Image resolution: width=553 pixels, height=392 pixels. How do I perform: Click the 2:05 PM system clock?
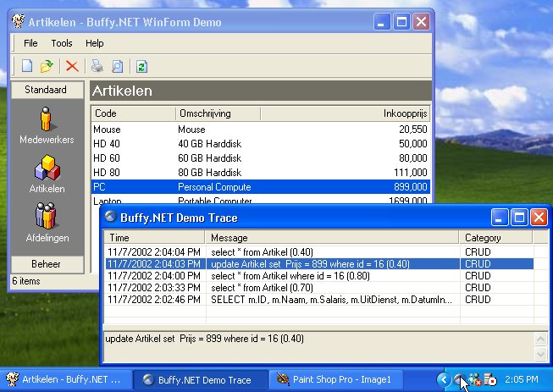tap(522, 379)
